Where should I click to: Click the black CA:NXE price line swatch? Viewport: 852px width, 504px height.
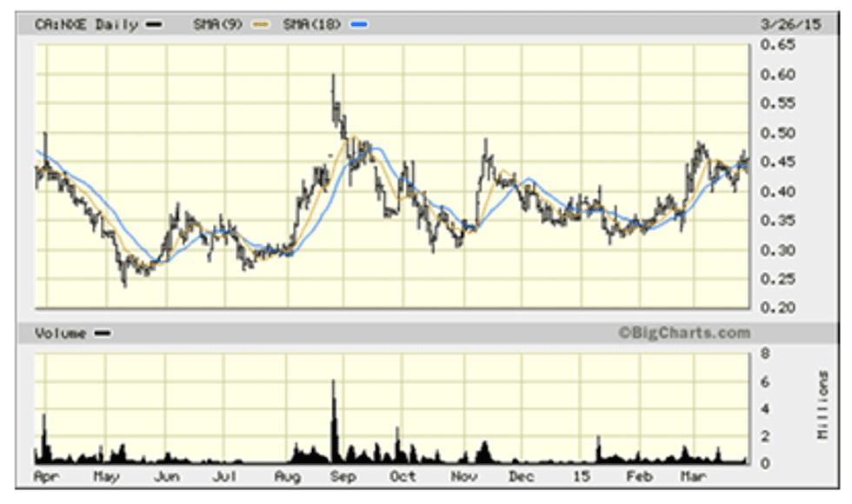click(x=156, y=25)
